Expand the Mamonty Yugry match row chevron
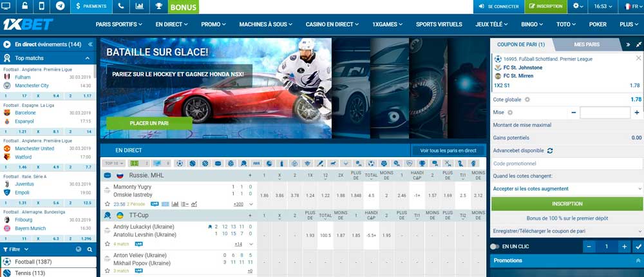This screenshot has height=277, width=644. point(251,204)
